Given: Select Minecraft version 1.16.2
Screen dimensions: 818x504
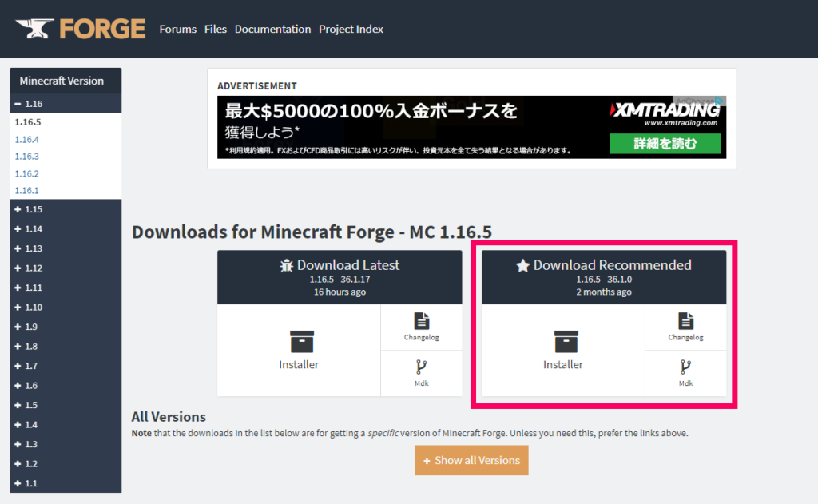Looking at the screenshot, I should click(x=26, y=174).
